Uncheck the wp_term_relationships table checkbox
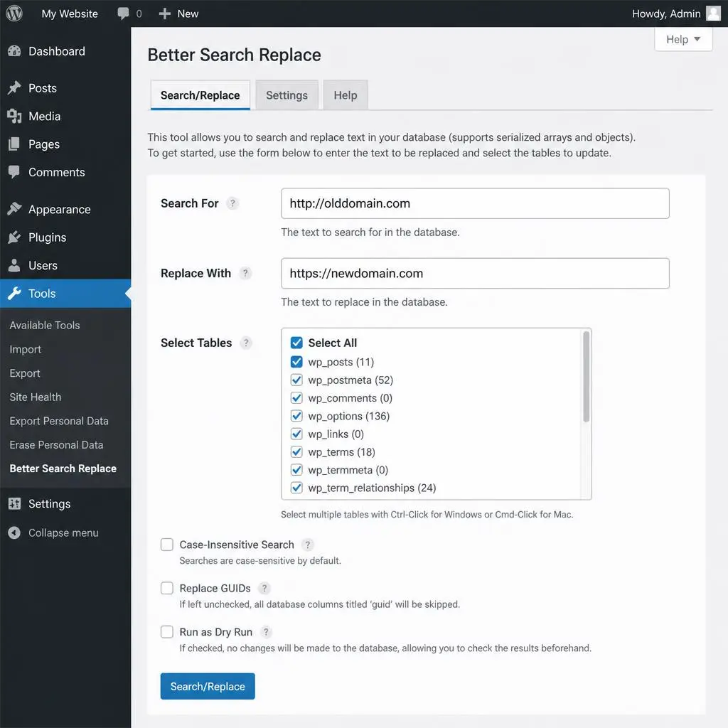 pyautogui.click(x=296, y=488)
